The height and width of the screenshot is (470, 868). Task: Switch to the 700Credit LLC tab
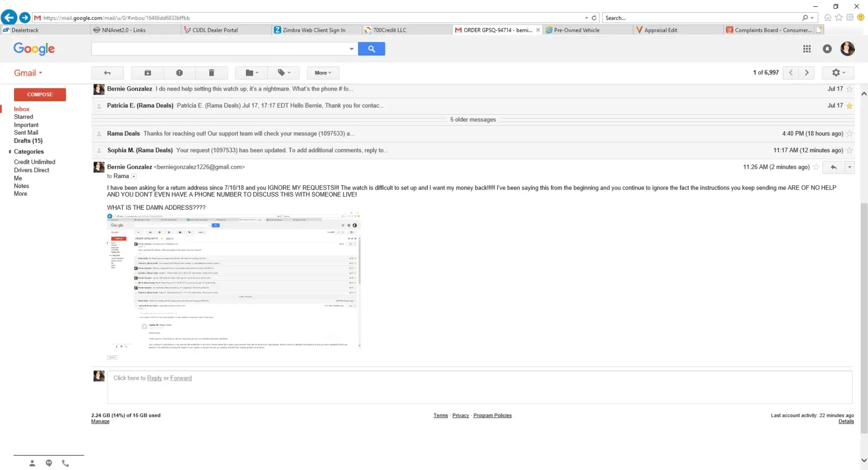tap(407, 30)
